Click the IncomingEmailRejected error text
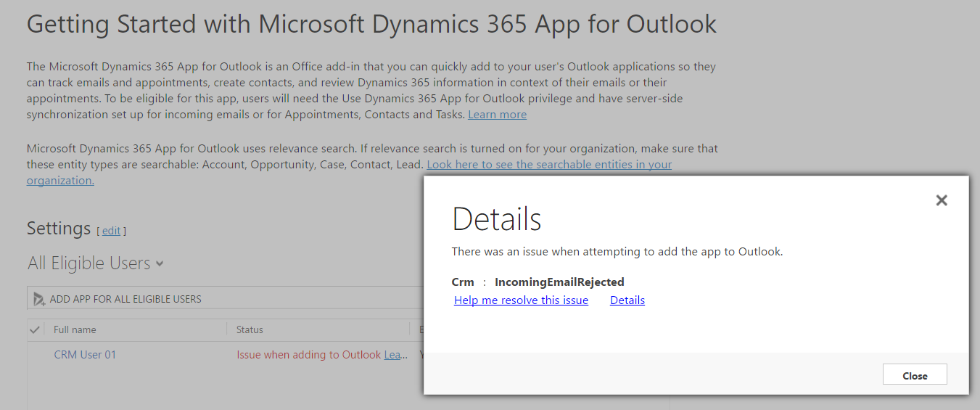 click(559, 282)
